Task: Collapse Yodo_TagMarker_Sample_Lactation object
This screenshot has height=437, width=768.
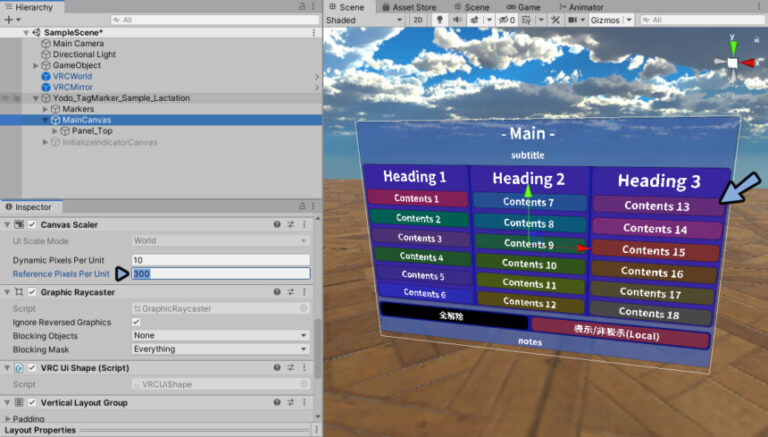Action: tap(36, 98)
